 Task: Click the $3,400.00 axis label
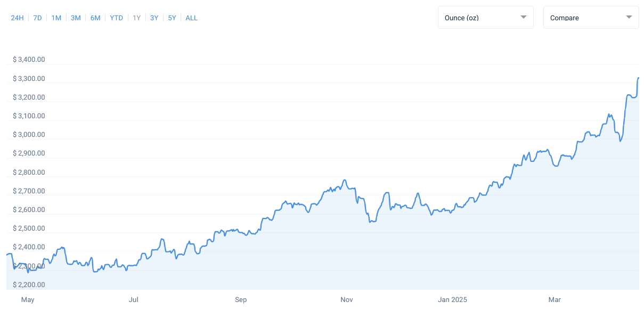[x=29, y=59]
